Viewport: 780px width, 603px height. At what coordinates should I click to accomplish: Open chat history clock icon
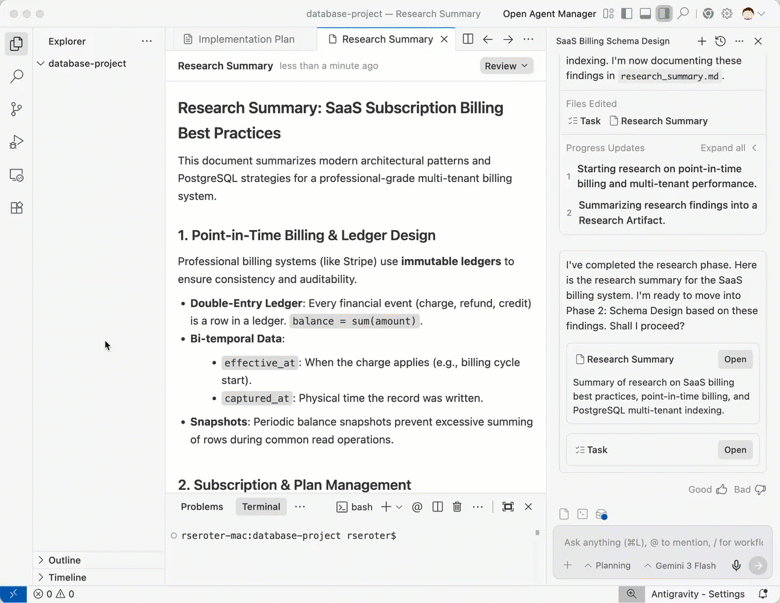pos(720,41)
